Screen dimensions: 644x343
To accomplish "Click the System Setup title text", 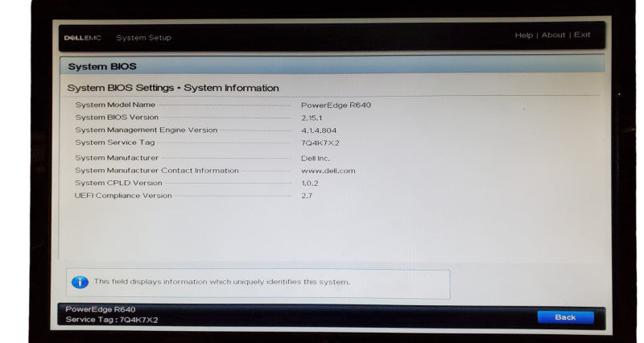I will click(x=143, y=38).
